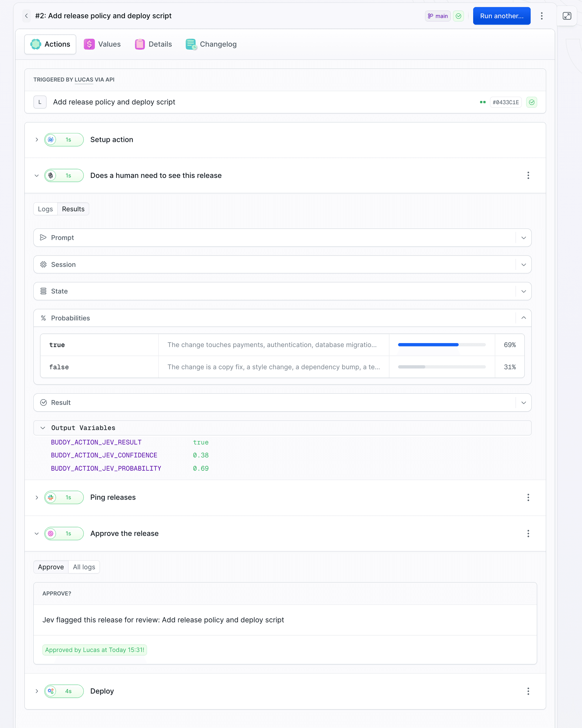Select the Logs tab
The height and width of the screenshot is (728, 582).
coord(45,209)
